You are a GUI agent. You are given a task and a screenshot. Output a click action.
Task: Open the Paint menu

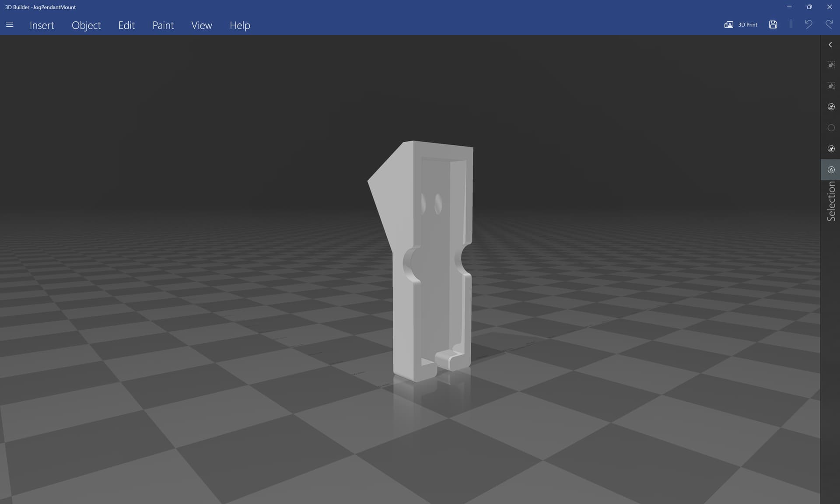coord(163,25)
